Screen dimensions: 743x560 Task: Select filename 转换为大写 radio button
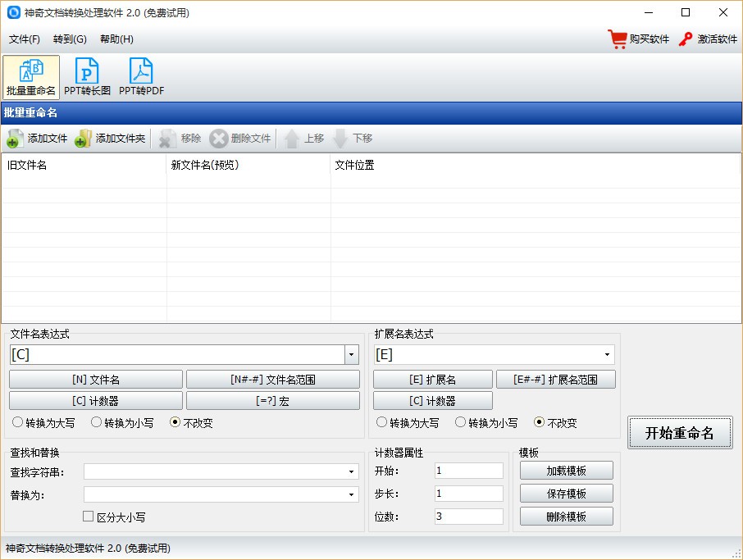point(17,421)
